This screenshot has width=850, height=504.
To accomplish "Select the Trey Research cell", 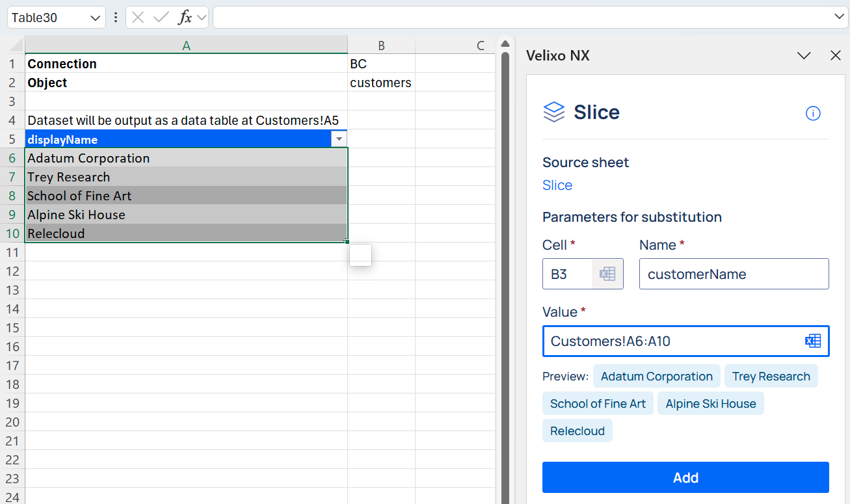I will 186,177.
